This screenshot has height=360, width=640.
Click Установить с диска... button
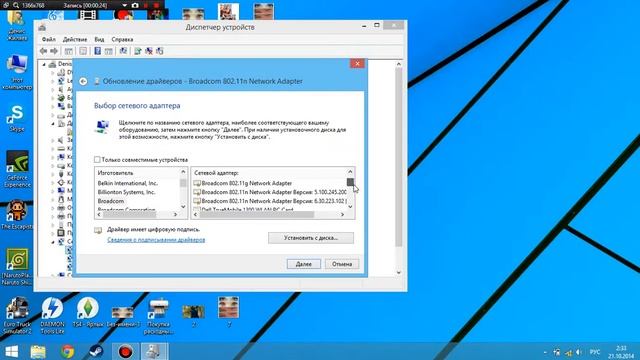(311, 238)
